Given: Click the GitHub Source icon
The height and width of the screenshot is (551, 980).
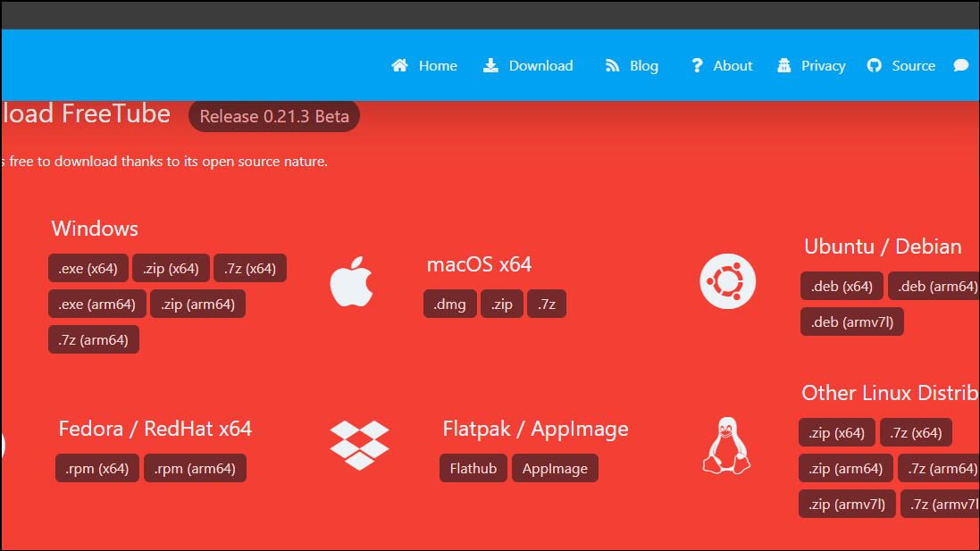Looking at the screenshot, I should 875,65.
